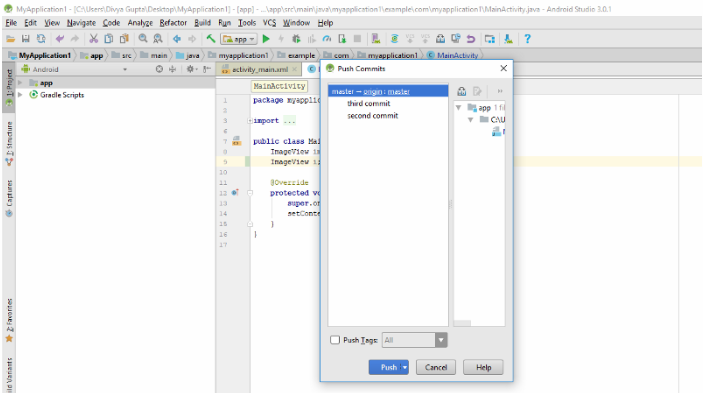This screenshot has width=703, height=393.
Task: Click the Debug app bug icon
Action: 296,39
